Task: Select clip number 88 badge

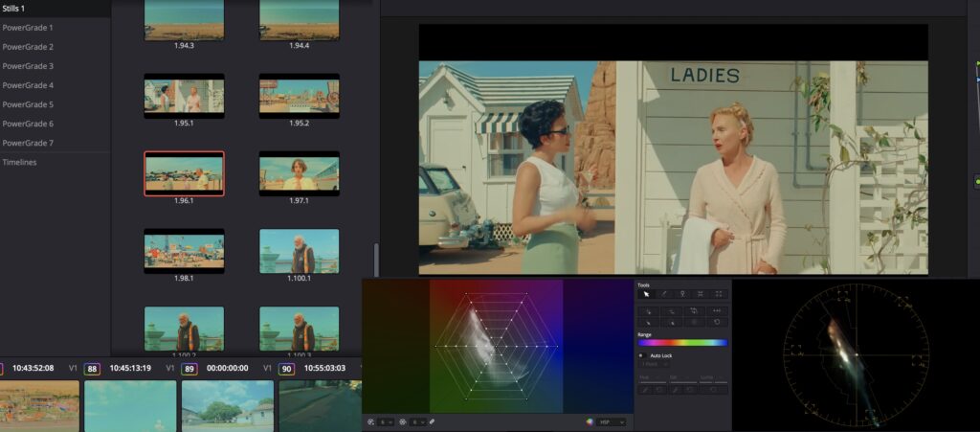Action: pyautogui.click(x=92, y=369)
